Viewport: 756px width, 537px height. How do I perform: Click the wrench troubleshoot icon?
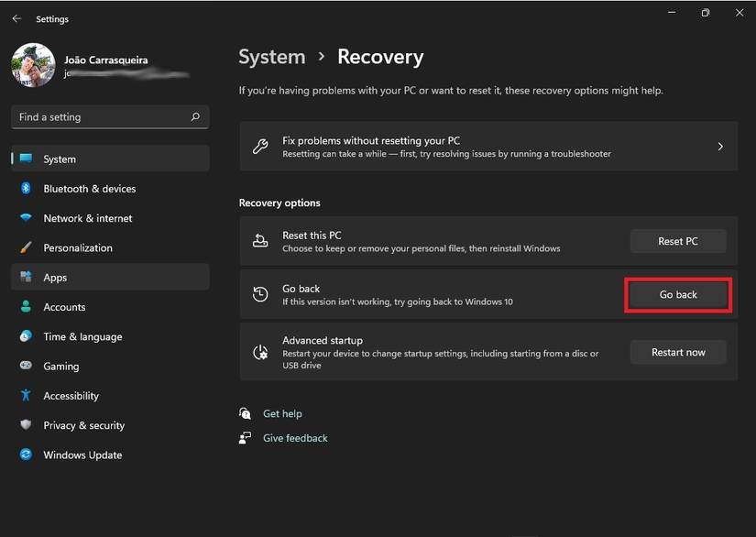tap(260, 146)
